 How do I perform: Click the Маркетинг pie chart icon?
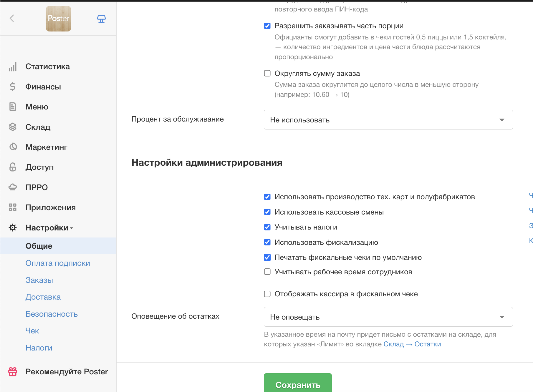[13, 147]
